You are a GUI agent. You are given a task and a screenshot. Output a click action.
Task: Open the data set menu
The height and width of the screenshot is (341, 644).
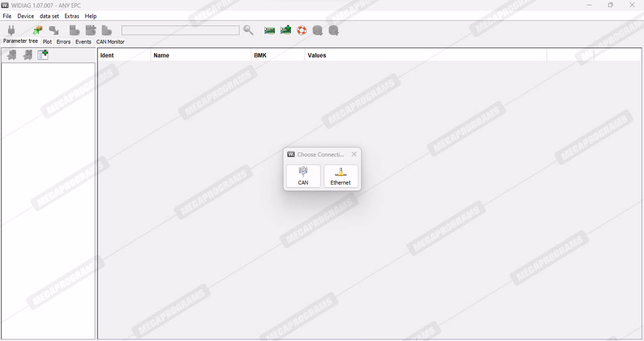tap(49, 16)
